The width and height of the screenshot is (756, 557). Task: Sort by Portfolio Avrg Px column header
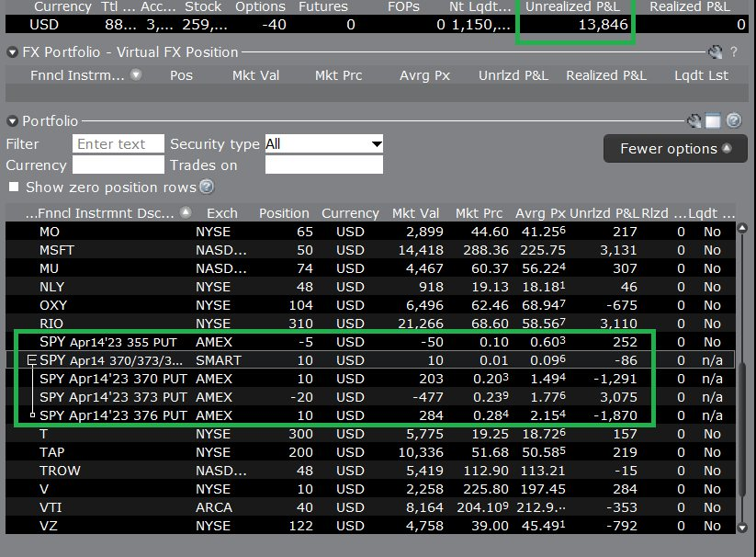tap(540, 213)
